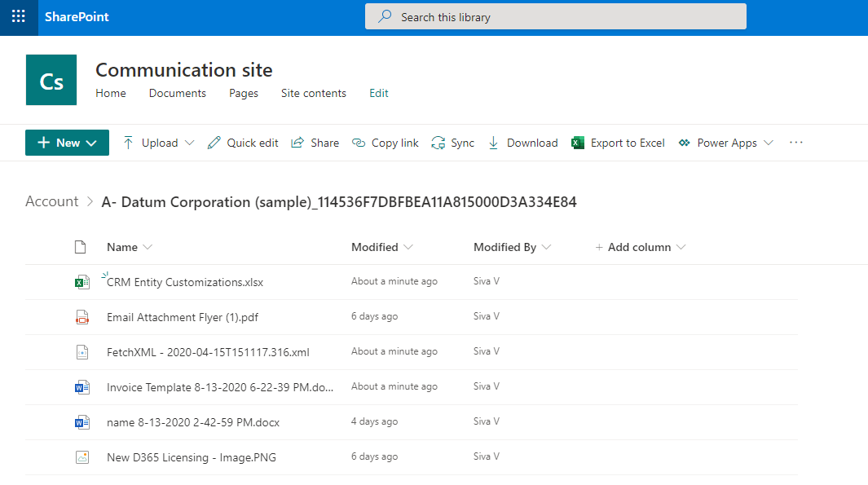Click the plus icon on Add column
The width and height of the screenshot is (868, 485).
(599, 248)
